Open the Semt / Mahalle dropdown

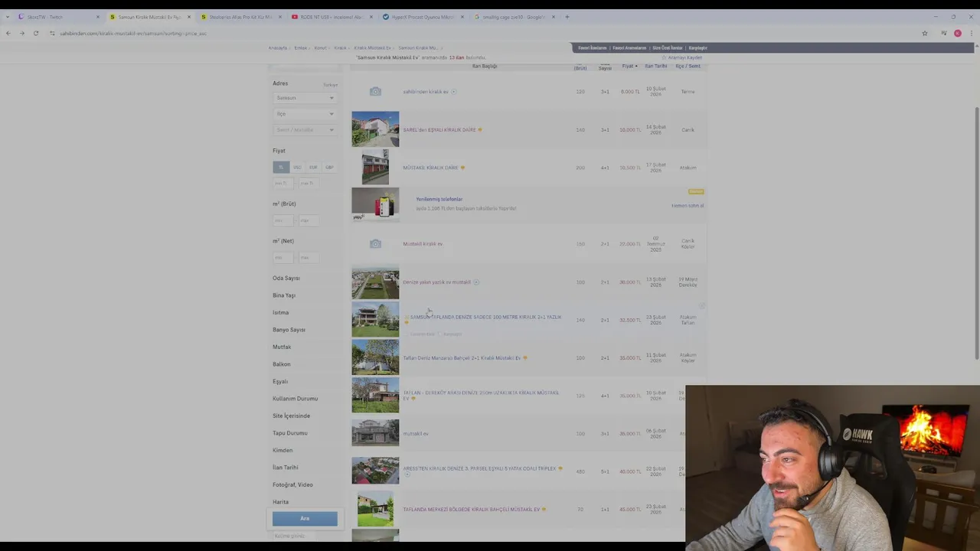(305, 130)
